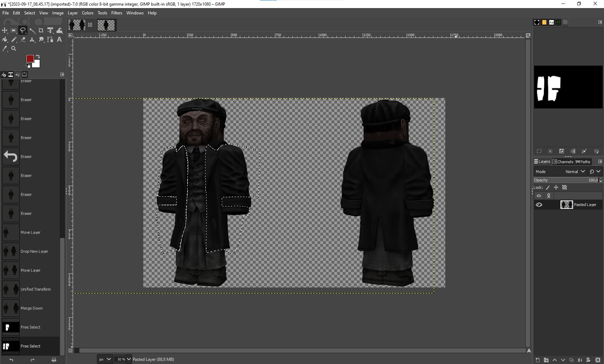Clear undo history with shredder icon
Image resolution: width=604 pixels, height=364 pixels.
[54, 360]
